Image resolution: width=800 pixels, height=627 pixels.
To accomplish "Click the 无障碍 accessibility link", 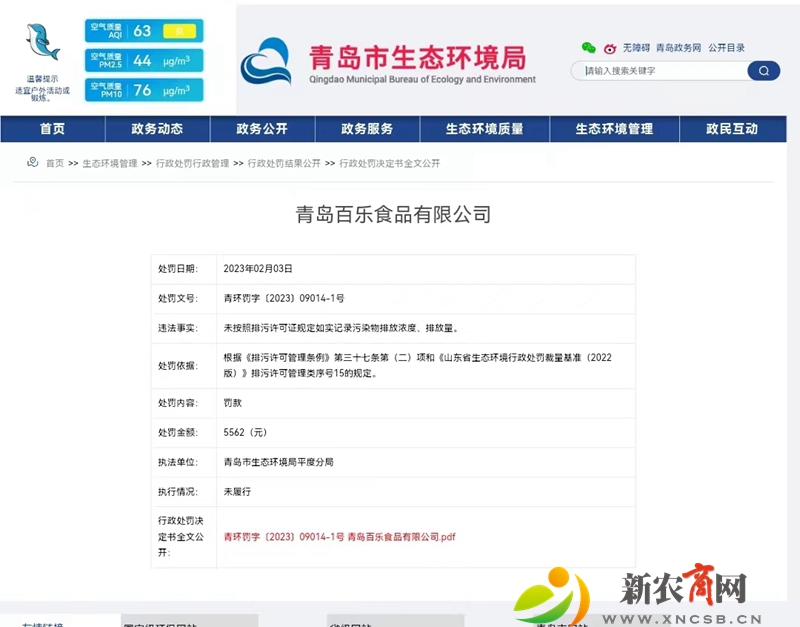I will click(x=636, y=48).
